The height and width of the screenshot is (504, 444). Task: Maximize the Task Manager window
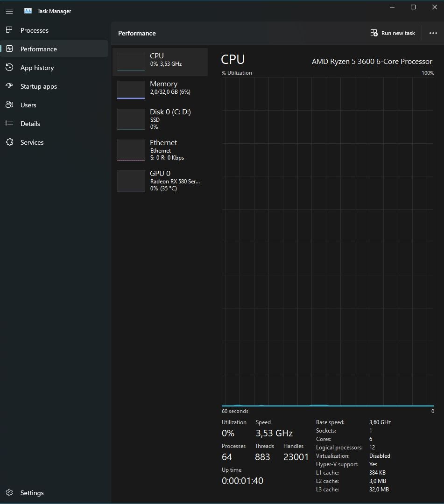click(x=413, y=7)
